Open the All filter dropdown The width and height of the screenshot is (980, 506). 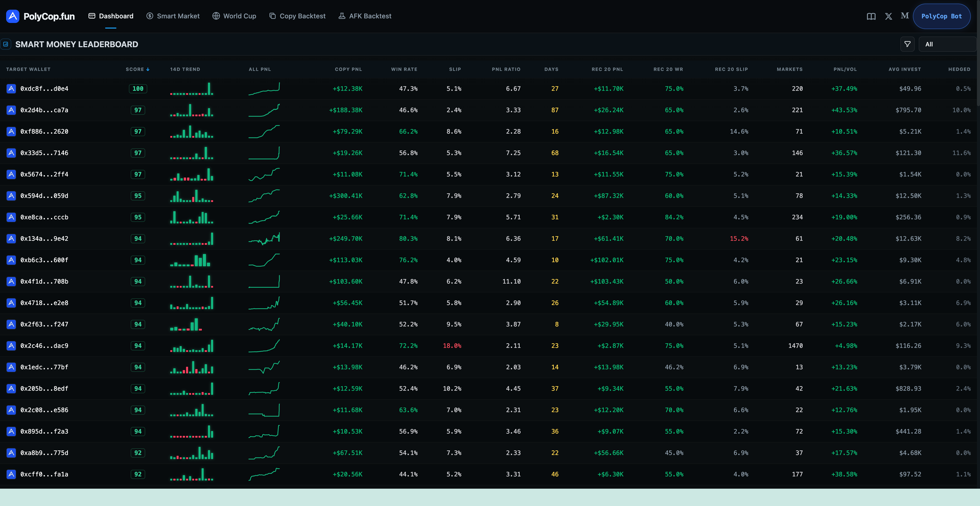[947, 44]
